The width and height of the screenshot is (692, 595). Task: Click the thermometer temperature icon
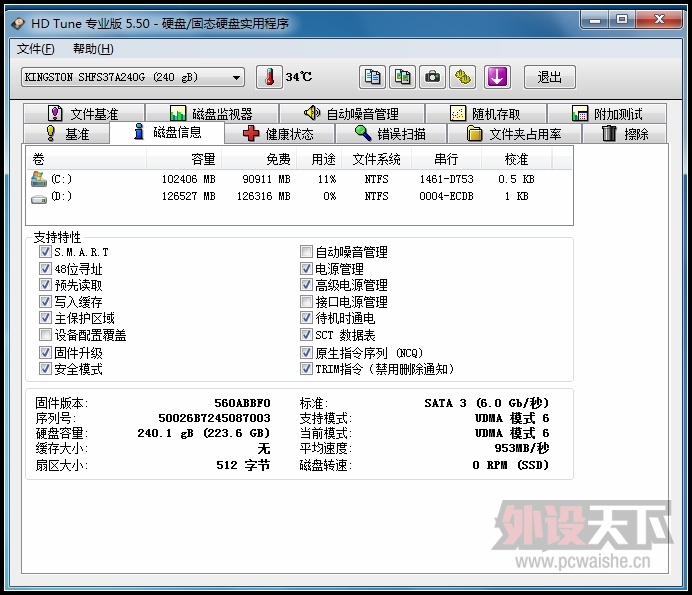pyautogui.click(x=269, y=77)
